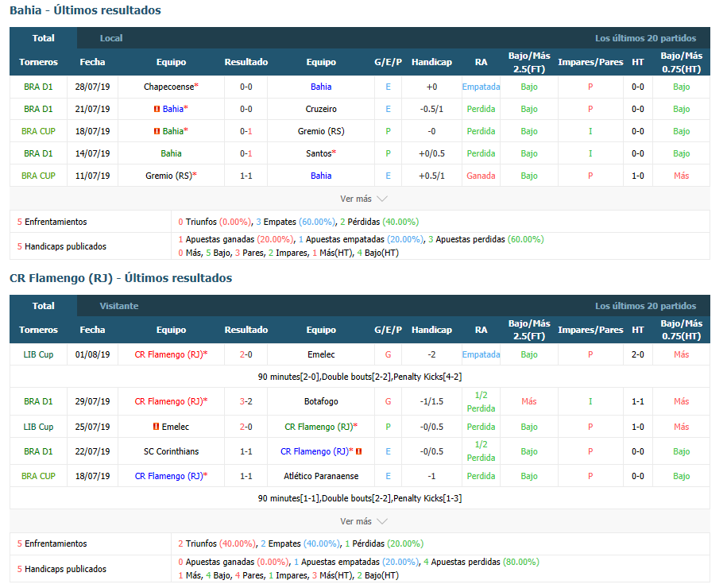Click the -1/1.5 handicap on Botafogo row

coord(431,401)
